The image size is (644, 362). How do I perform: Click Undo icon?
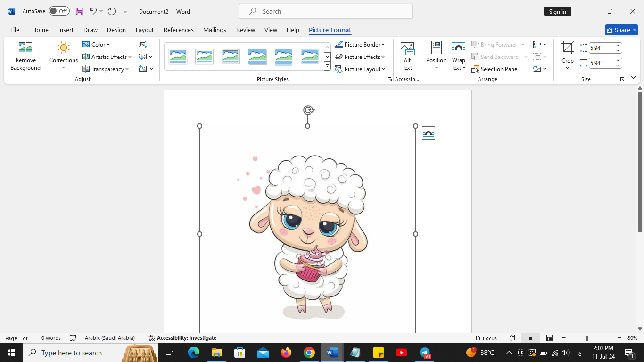pyautogui.click(x=93, y=11)
